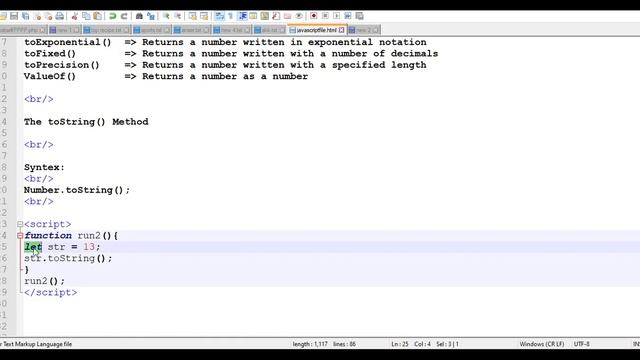Click the Playback macro icon
The image size is (640, 360).
(336, 16)
